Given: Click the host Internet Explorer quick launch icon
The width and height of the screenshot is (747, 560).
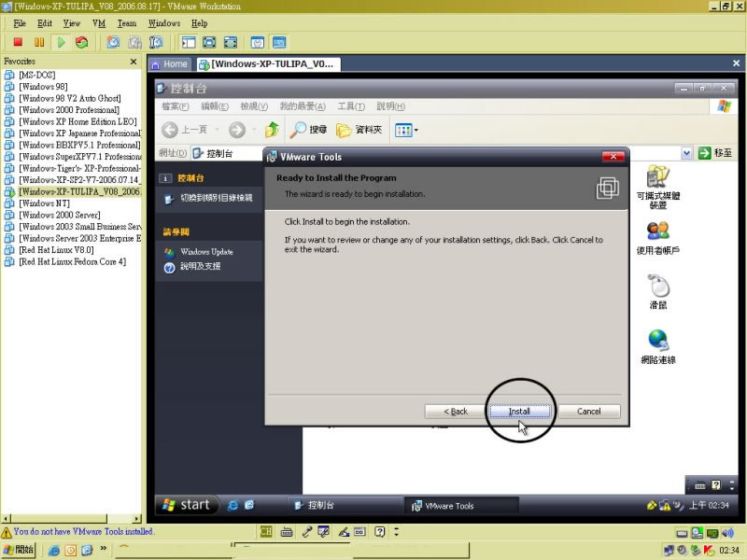Looking at the screenshot, I should coord(54,551).
